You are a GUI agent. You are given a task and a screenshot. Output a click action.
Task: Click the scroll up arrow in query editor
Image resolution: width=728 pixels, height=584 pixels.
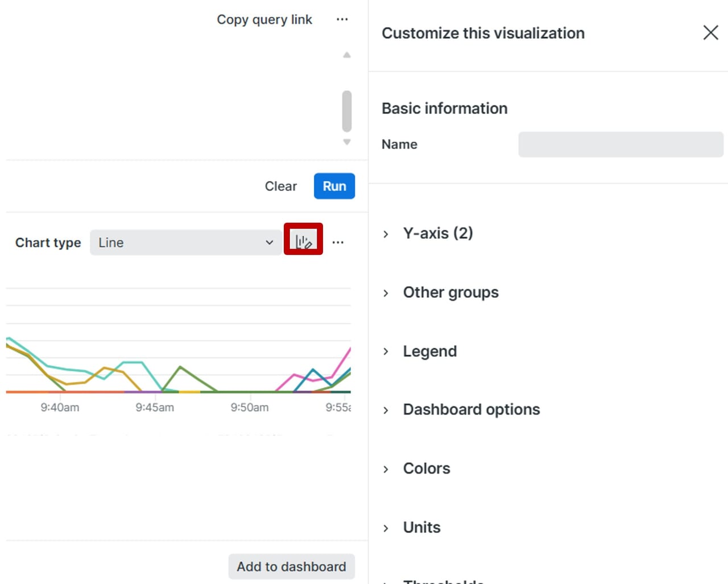point(347,55)
